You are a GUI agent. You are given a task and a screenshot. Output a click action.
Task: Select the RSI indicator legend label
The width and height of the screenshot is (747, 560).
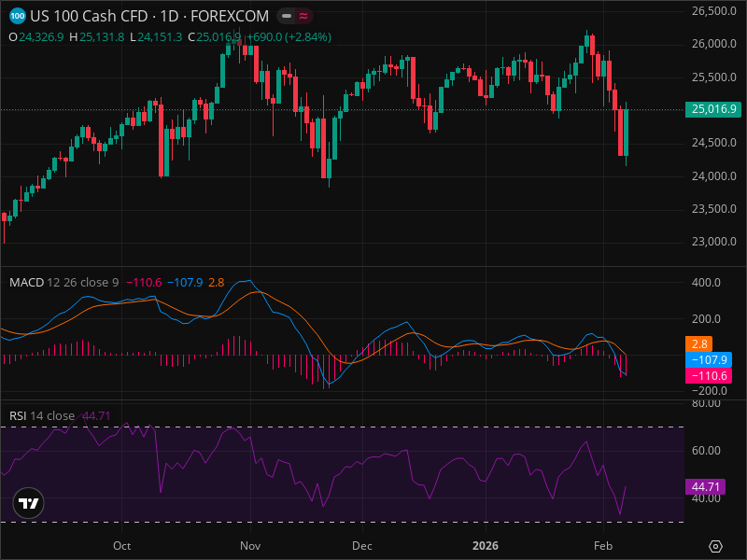[18, 415]
